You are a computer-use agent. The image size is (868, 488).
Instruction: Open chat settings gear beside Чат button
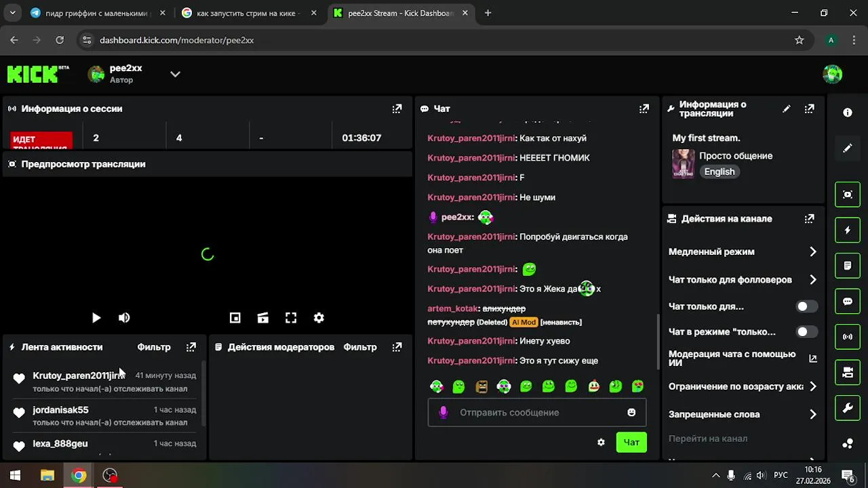coord(601,442)
